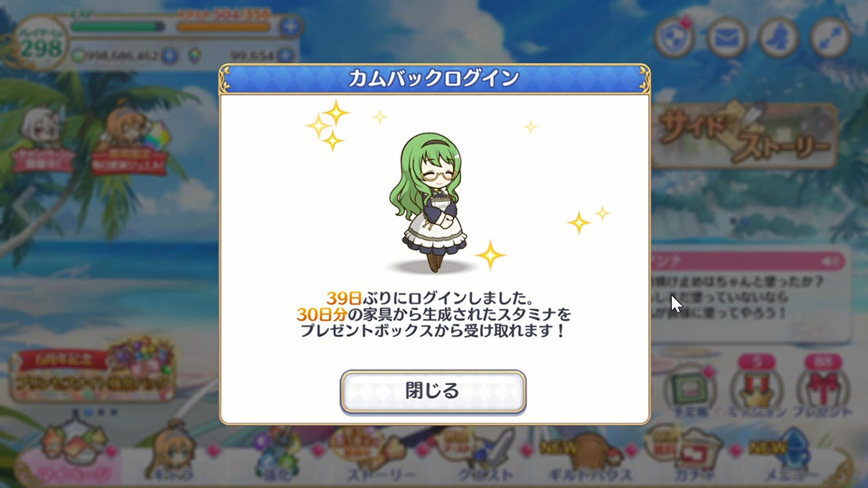Open the プレゼント gift box icon
Image resolution: width=868 pixels, height=488 pixels.
click(822, 388)
